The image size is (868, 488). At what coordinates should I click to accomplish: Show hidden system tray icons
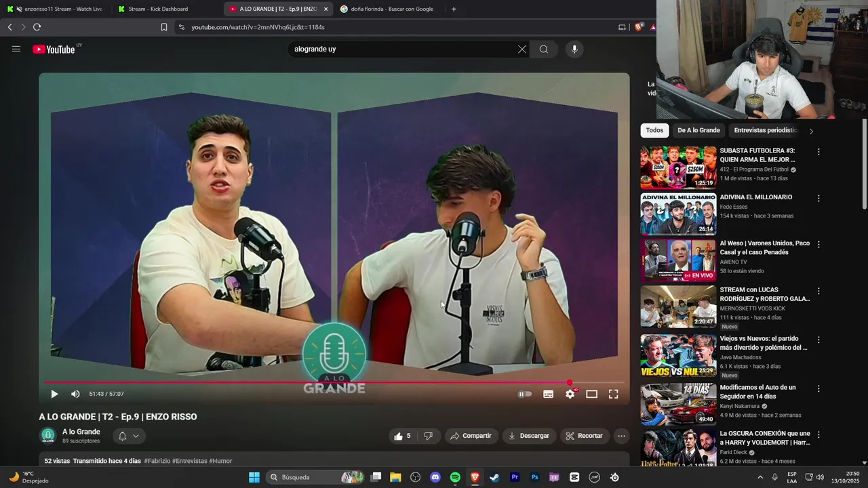(759, 477)
